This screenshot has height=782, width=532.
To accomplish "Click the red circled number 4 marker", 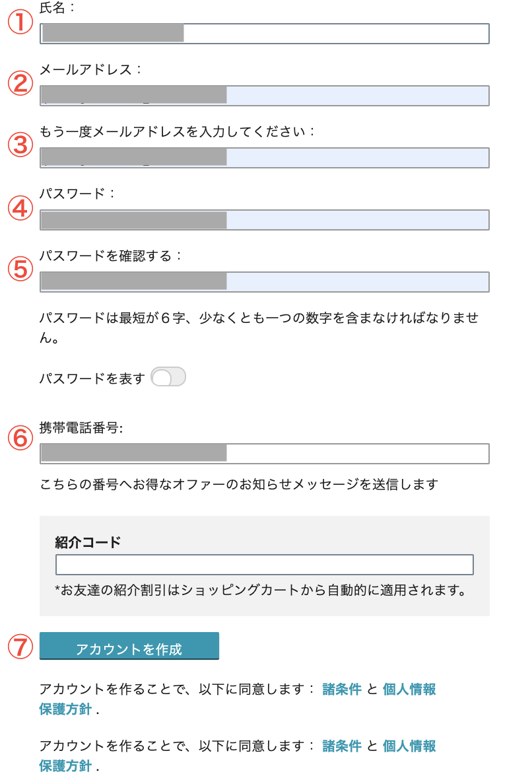I will point(20,208).
